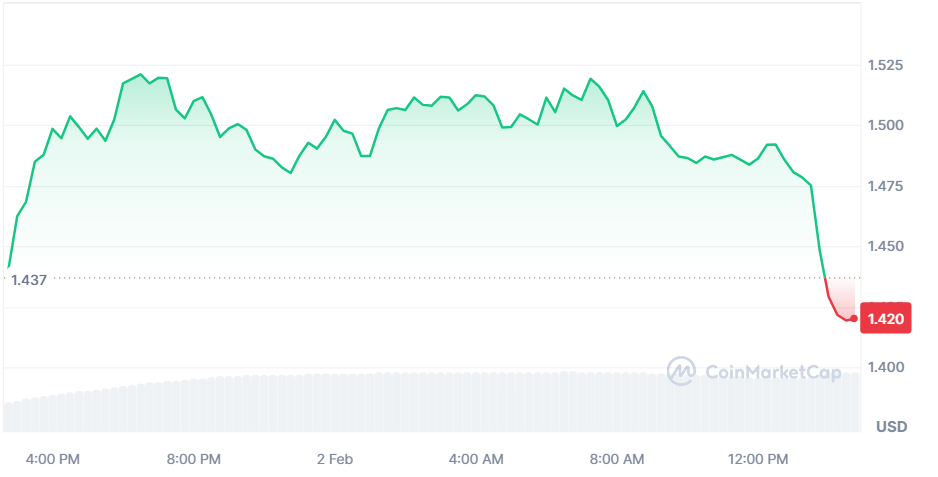938x477 pixels.
Task: Click the 1.400 price axis label
Action: click(x=886, y=367)
